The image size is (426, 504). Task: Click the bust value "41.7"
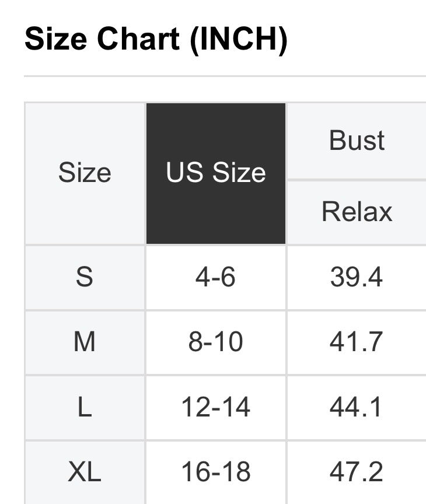click(x=357, y=342)
